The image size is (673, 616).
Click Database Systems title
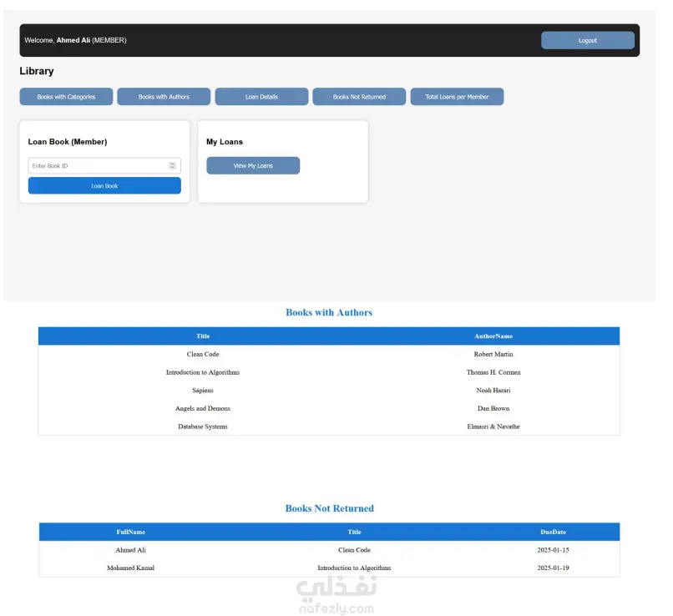click(x=203, y=427)
